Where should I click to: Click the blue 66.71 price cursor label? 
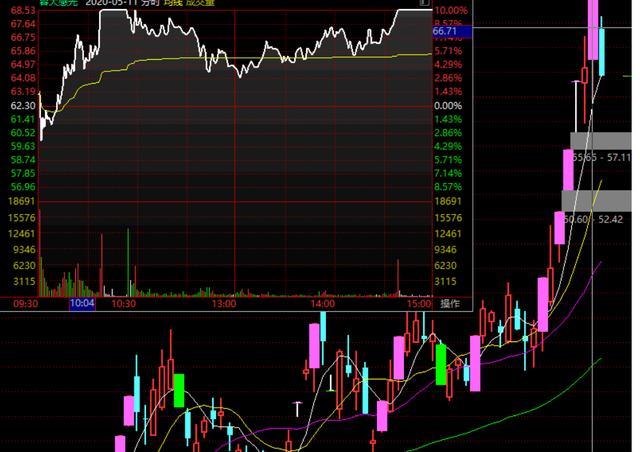pos(452,31)
